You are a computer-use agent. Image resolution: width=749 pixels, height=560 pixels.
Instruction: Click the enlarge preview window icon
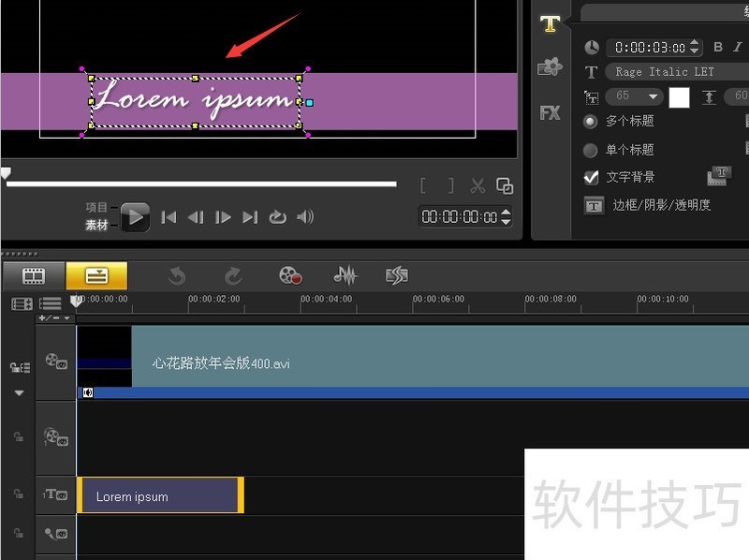[505, 185]
